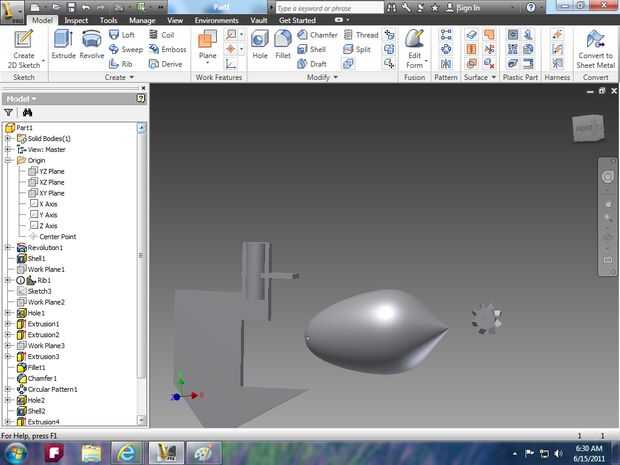Select Center Point in the browser
This screenshot has width=620, height=465.
[53, 236]
